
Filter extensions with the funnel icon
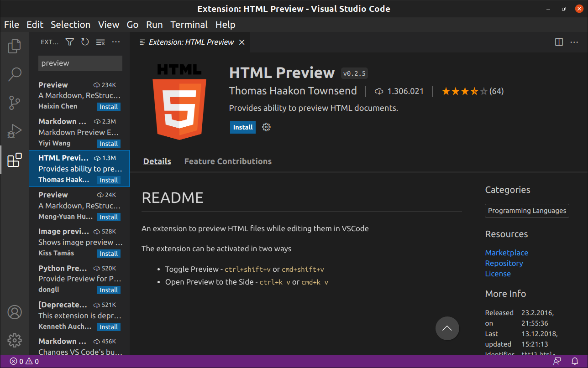(x=69, y=42)
